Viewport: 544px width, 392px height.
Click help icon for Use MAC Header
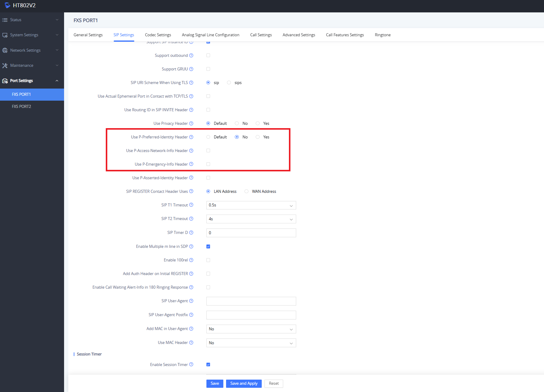click(191, 343)
